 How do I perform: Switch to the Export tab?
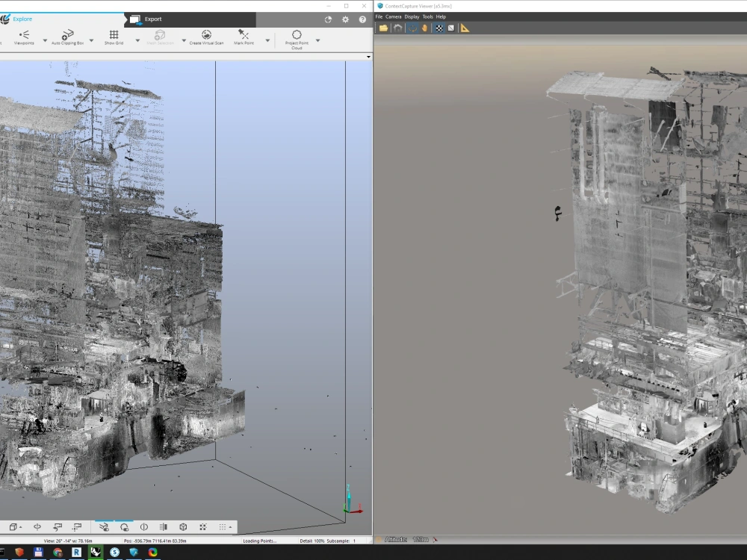click(152, 19)
